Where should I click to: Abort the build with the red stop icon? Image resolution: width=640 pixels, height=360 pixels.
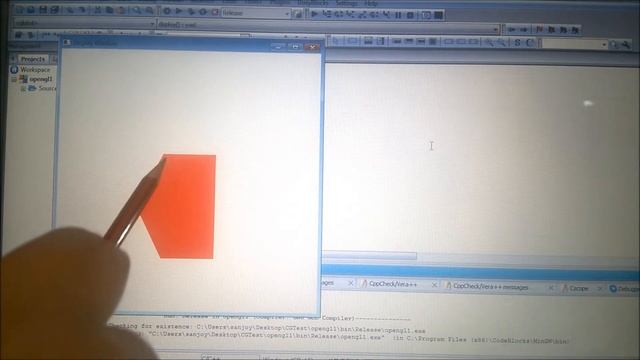[215, 12]
